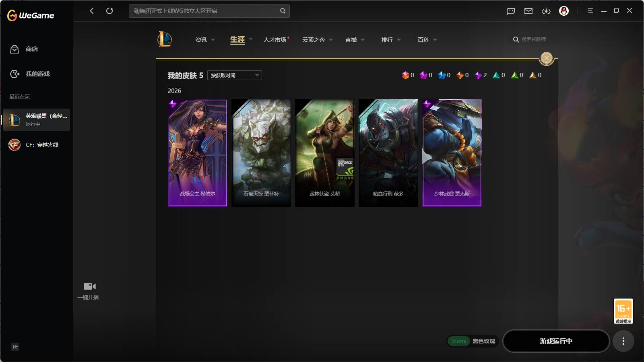Open the message chat bubble icon

point(511,11)
